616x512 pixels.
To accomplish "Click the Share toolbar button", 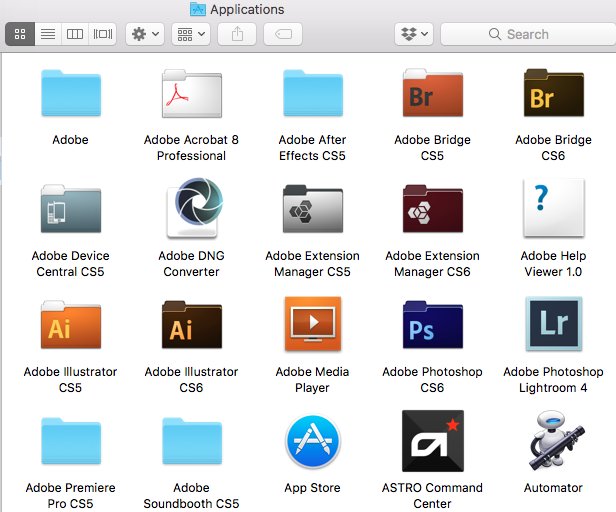I will [237, 34].
